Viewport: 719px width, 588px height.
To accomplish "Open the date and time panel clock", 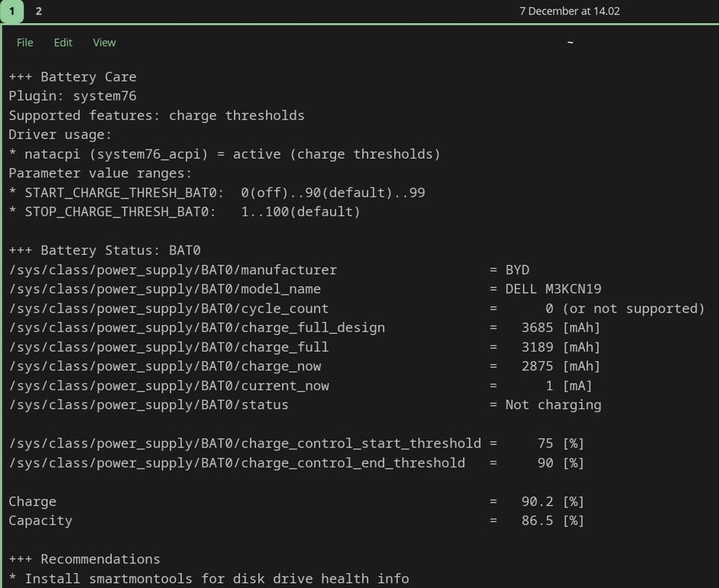I will pos(569,11).
